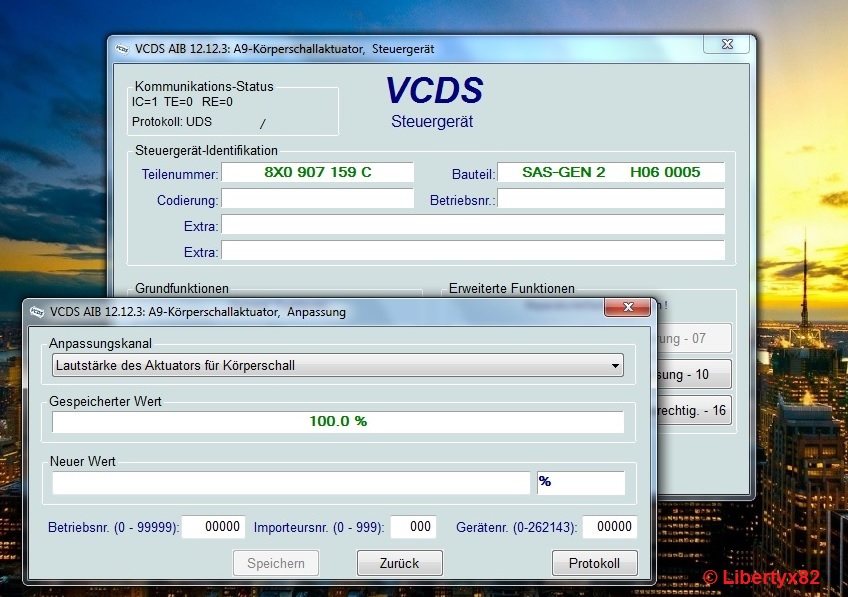The height and width of the screenshot is (597, 848).
Task: Click the VCDS icon in the Steuergerät title bar
Action: click(x=122, y=49)
